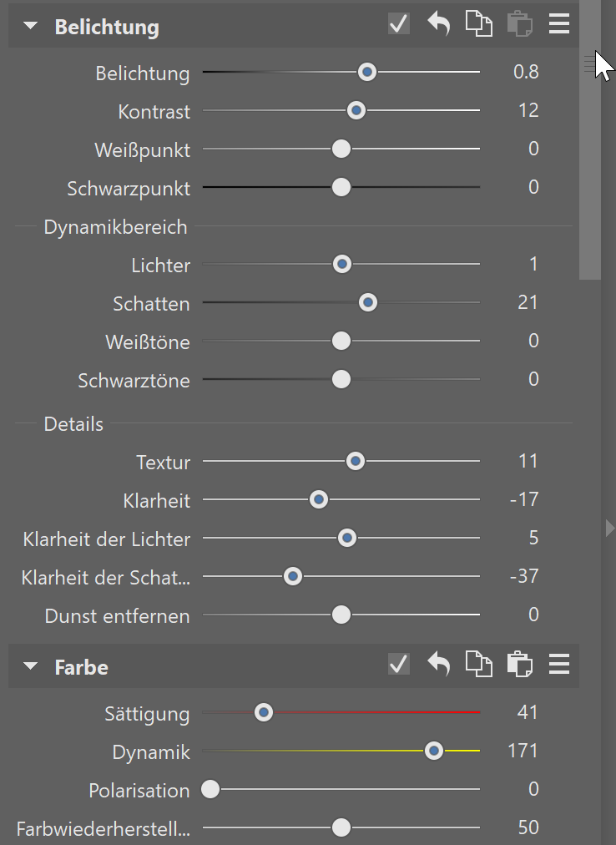Toggle the Farbe section checkbox
The width and height of the screenshot is (616, 845).
(399, 663)
